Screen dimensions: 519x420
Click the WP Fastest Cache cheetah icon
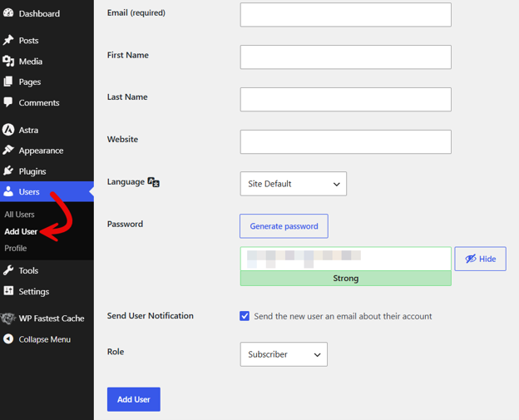point(8,318)
